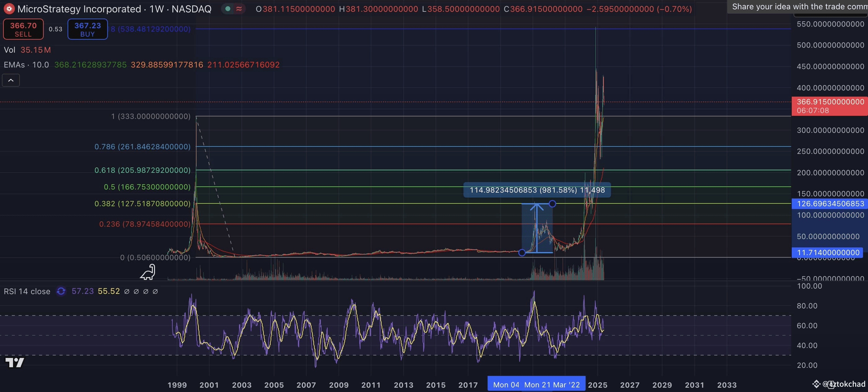Viewport: 868px width, 392px height.
Task: Click the red approximate-sign data icon
Action: tap(239, 9)
